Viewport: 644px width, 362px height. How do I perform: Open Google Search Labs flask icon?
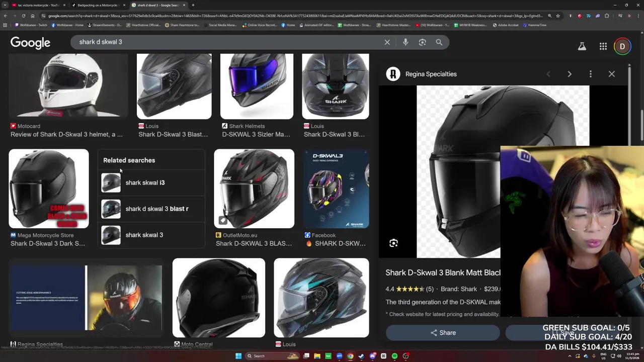(x=582, y=46)
